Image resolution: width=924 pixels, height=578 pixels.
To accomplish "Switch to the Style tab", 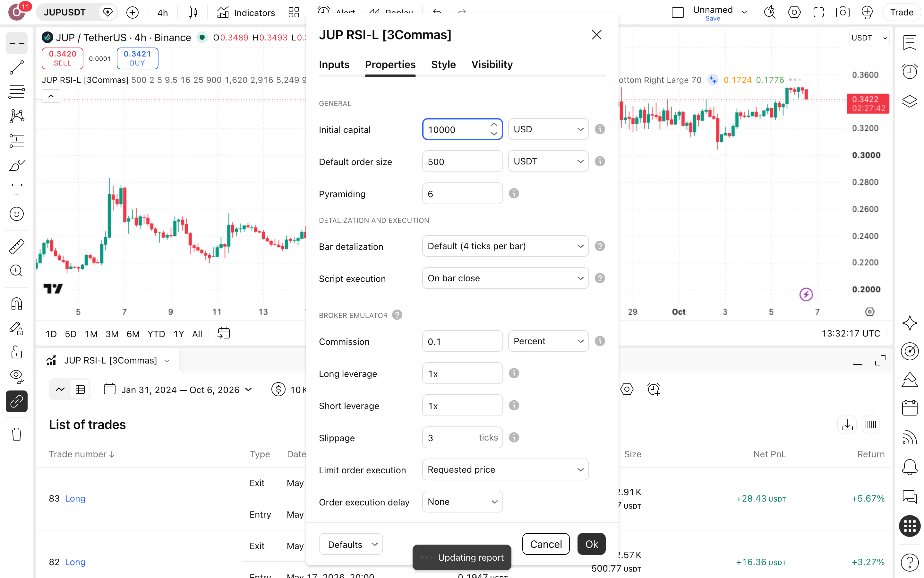I will pos(443,65).
